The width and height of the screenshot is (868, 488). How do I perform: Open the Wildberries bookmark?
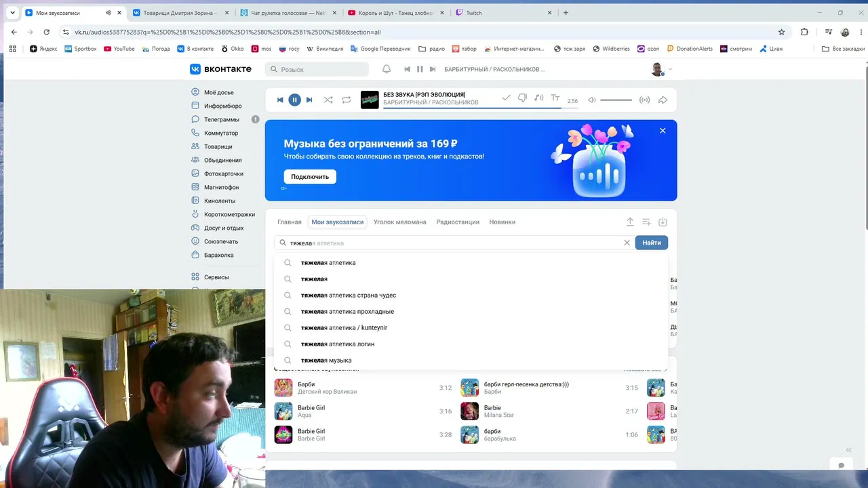[x=611, y=49]
